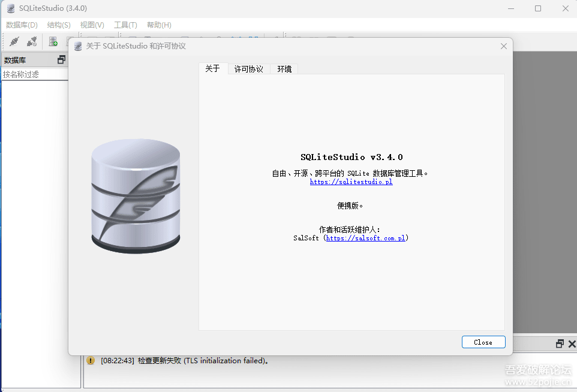
Task: Click the Add database toolbar icon
Action: click(x=53, y=41)
